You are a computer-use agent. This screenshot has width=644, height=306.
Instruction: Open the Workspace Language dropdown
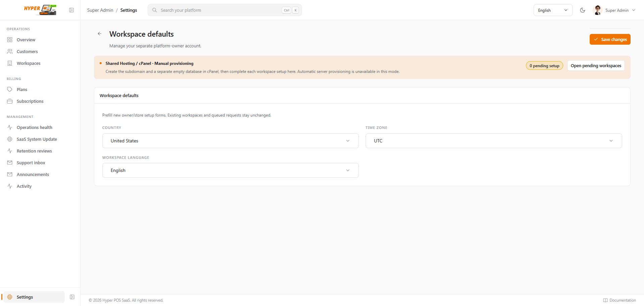point(230,170)
